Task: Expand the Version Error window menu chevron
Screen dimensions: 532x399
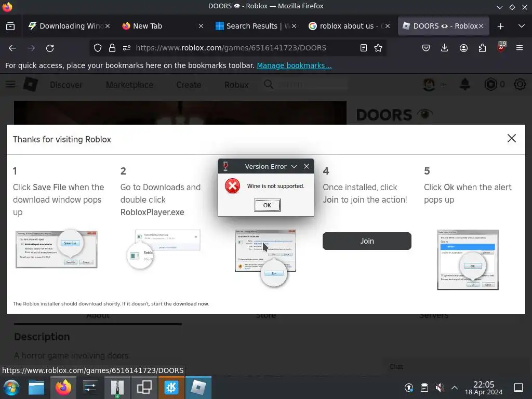Action: (x=294, y=167)
